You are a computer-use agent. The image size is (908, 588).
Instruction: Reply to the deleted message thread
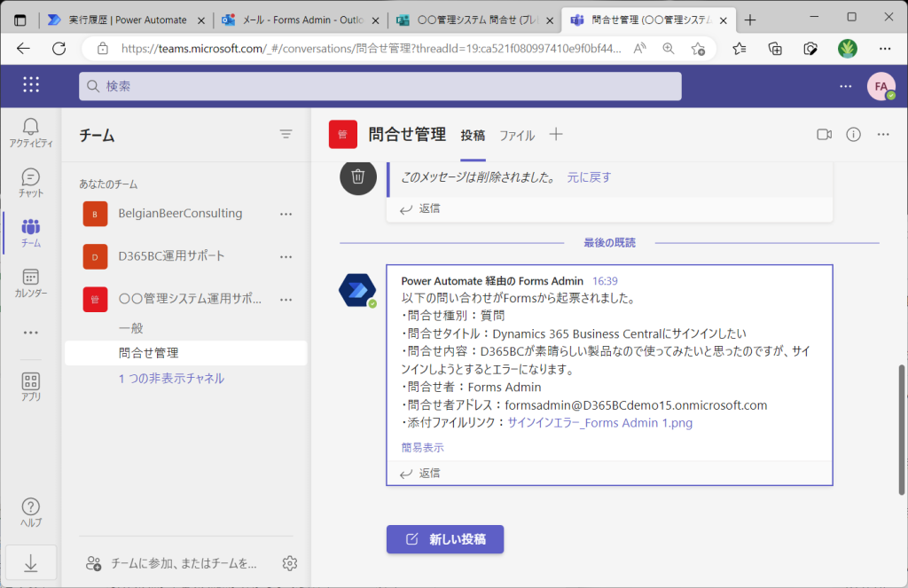420,208
